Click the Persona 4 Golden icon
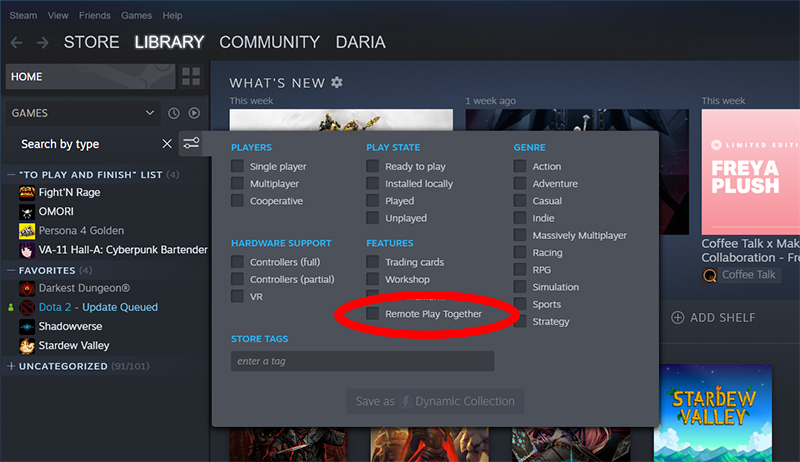 [27, 231]
